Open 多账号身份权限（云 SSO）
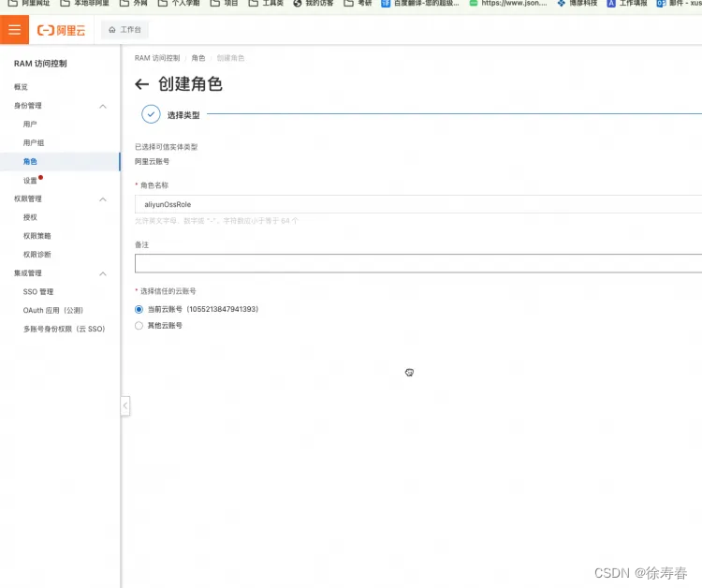 (64, 329)
